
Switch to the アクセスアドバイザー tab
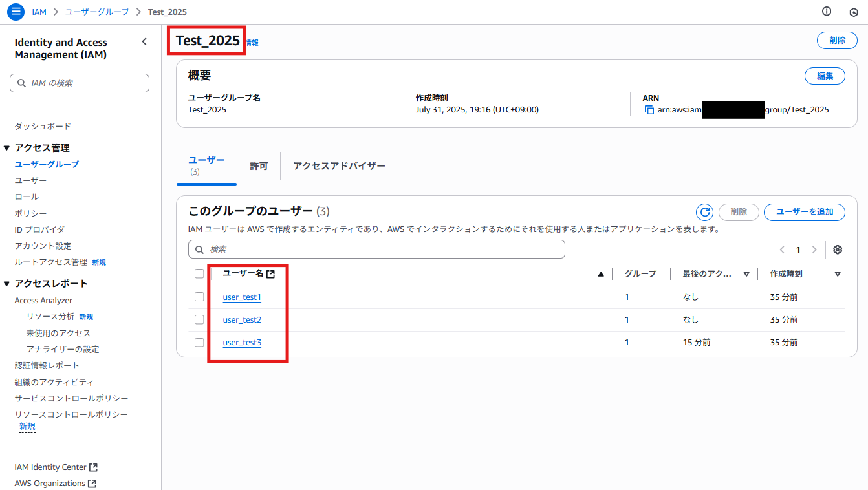point(339,166)
